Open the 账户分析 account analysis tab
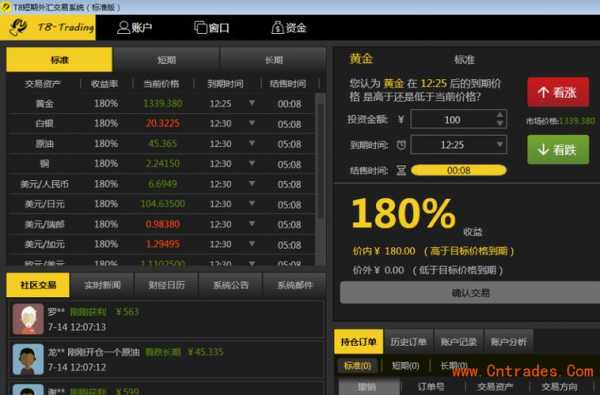600x395 pixels. pyautogui.click(x=509, y=341)
